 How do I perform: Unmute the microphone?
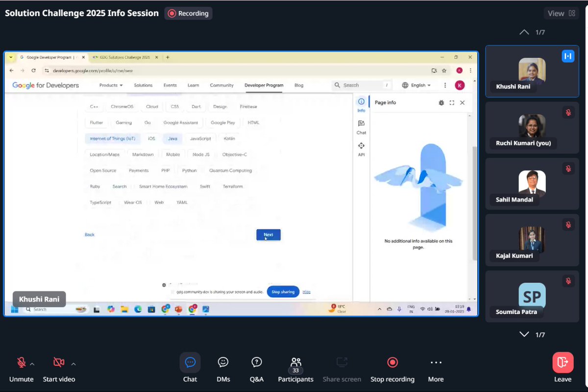click(21, 362)
